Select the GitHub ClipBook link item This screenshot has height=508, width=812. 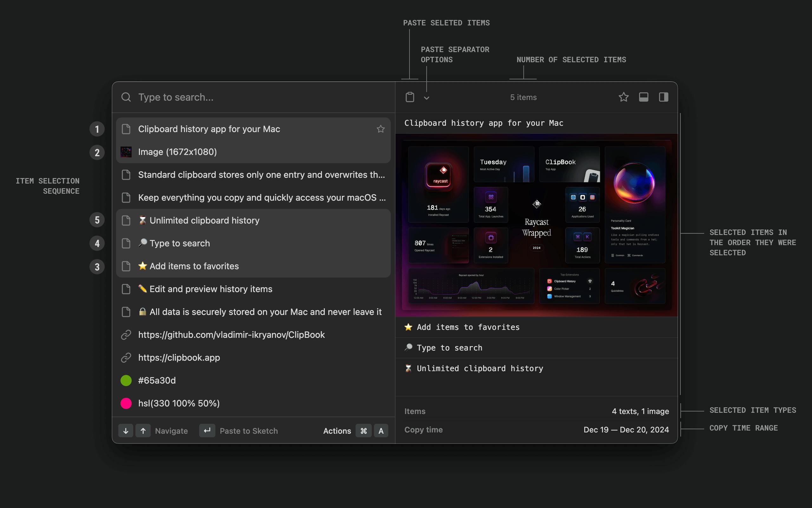[253, 335]
